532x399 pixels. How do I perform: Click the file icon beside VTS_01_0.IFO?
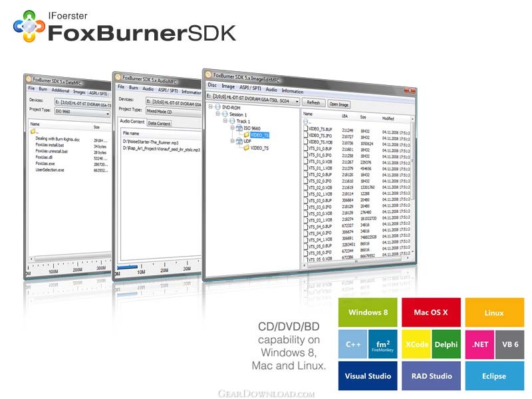(306, 155)
